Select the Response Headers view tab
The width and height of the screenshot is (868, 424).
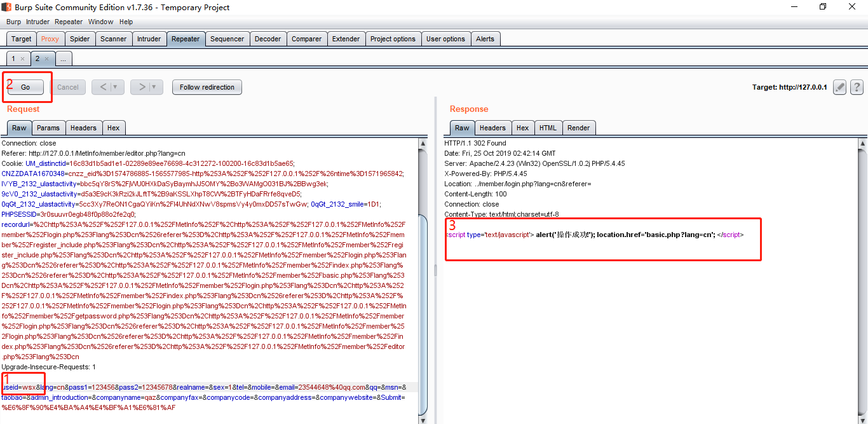[492, 128]
